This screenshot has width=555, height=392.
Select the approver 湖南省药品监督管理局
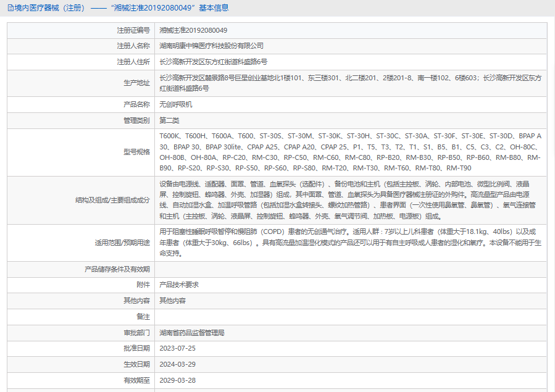tap(191, 333)
